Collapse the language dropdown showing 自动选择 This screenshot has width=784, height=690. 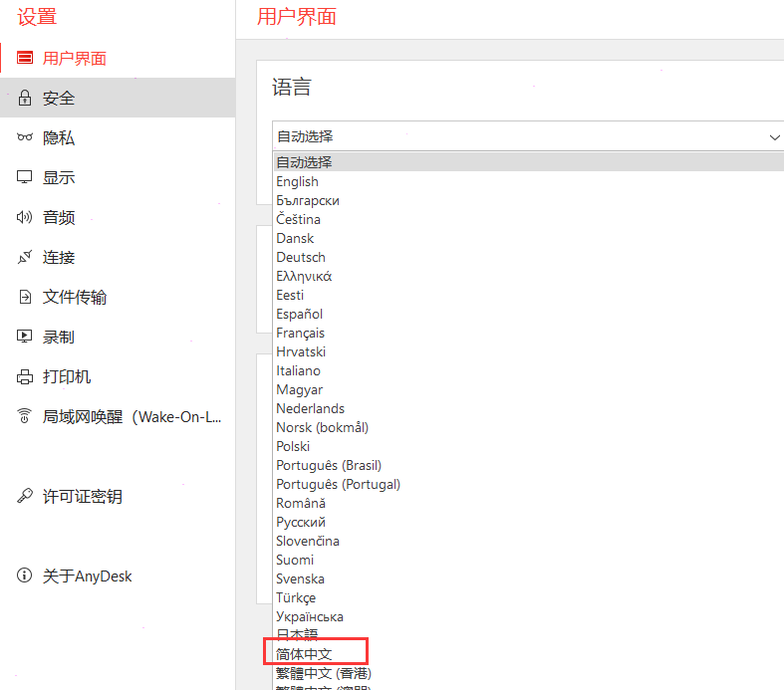[x=528, y=135]
